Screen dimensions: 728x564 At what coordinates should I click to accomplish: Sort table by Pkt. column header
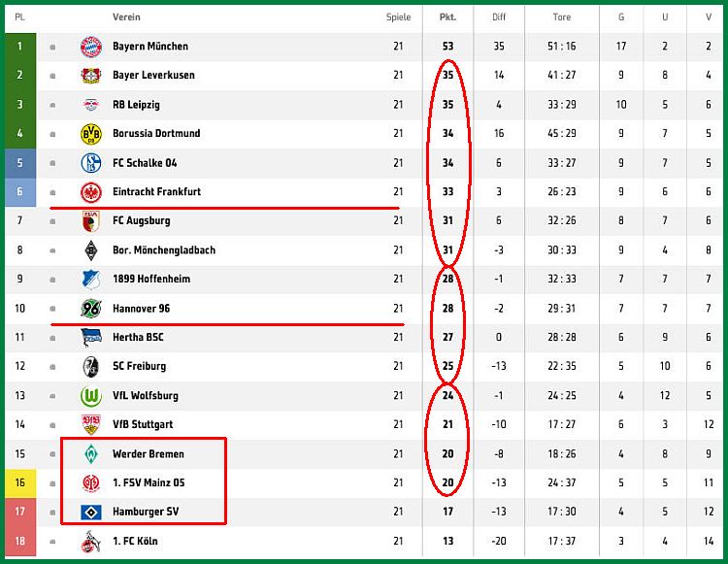pyautogui.click(x=447, y=17)
